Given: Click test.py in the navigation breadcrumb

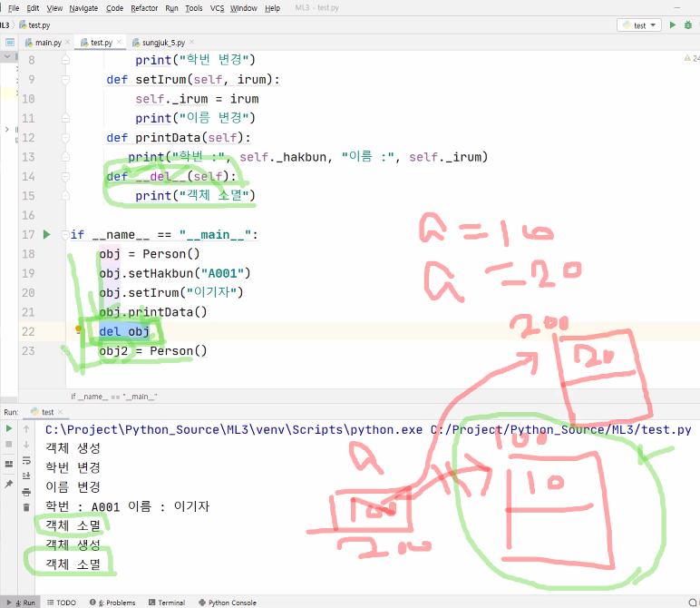Looking at the screenshot, I should 34,25.
